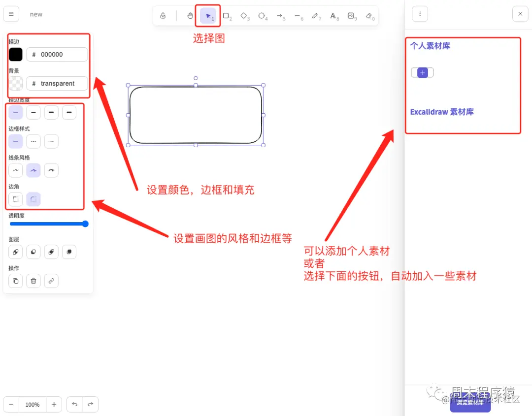Select cartoonist line sloppiness style
The height and width of the screenshot is (416, 532).
point(51,170)
